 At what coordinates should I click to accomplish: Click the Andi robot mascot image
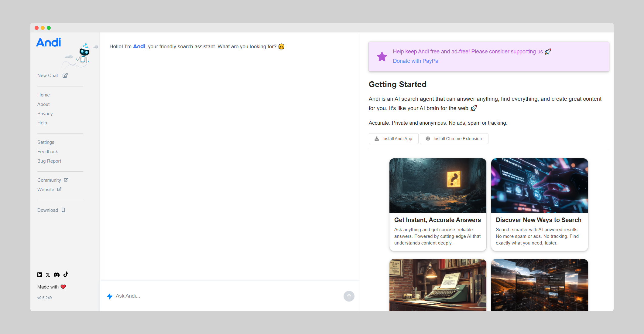(84, 54)
